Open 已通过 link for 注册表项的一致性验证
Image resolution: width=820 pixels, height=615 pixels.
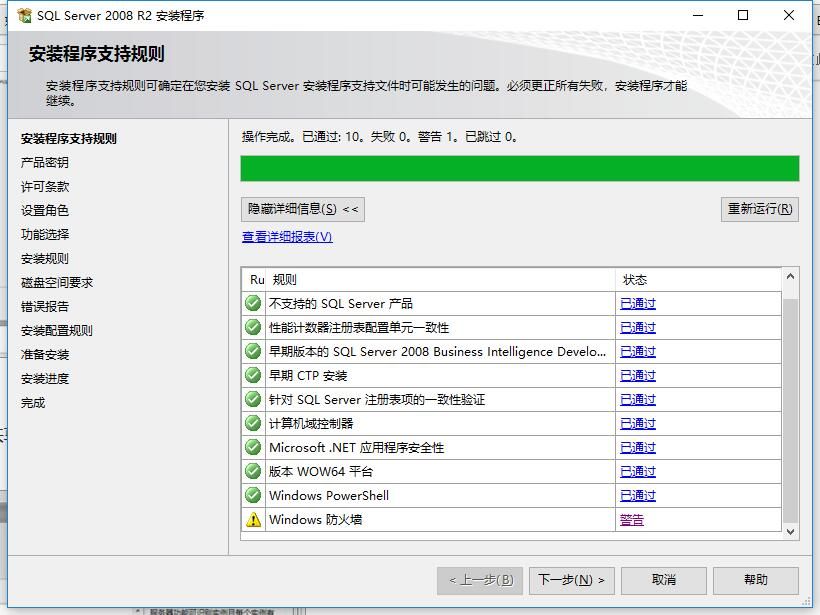(637, 400)
